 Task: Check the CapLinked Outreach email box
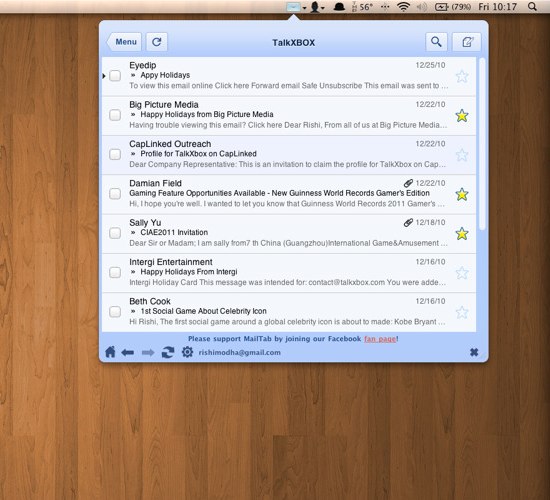pyautogui.click(x=115, y=154)
